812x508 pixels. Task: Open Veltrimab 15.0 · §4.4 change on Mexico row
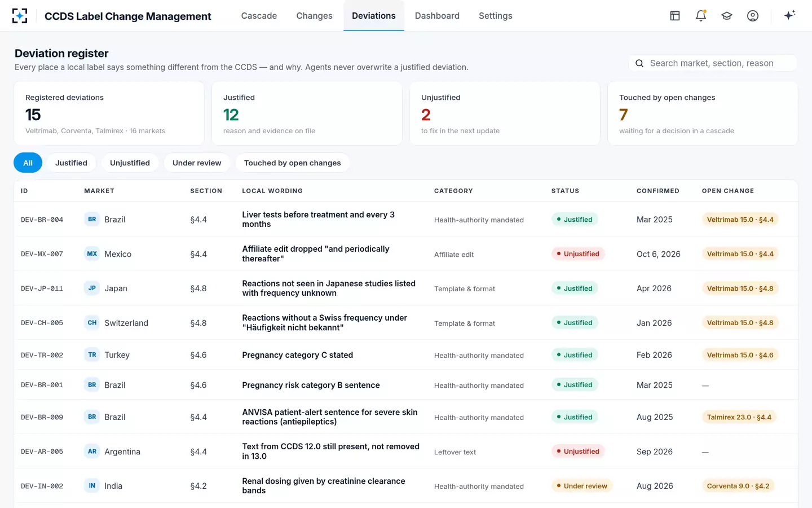coord(740,254)
